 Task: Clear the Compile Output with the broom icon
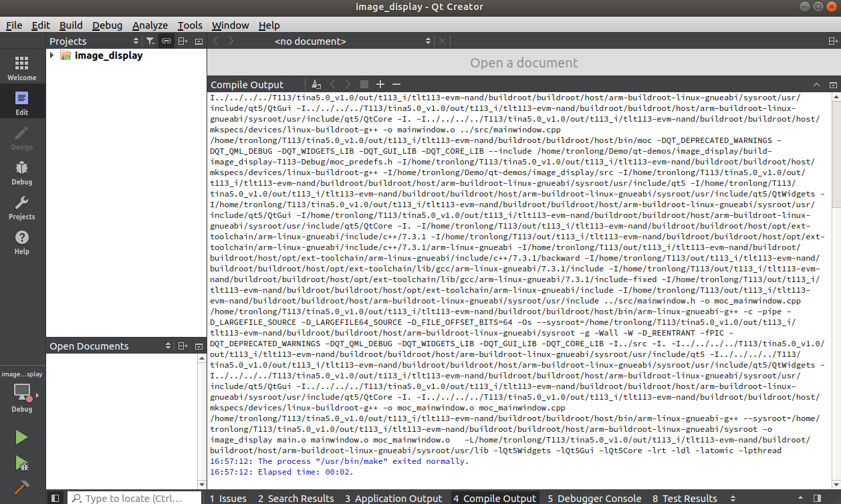point(316,84)
